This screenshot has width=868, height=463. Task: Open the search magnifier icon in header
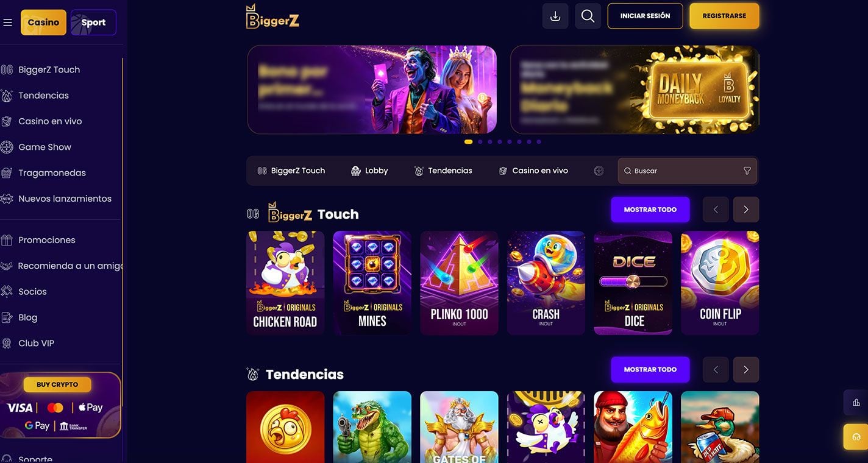tap(588, 16)
